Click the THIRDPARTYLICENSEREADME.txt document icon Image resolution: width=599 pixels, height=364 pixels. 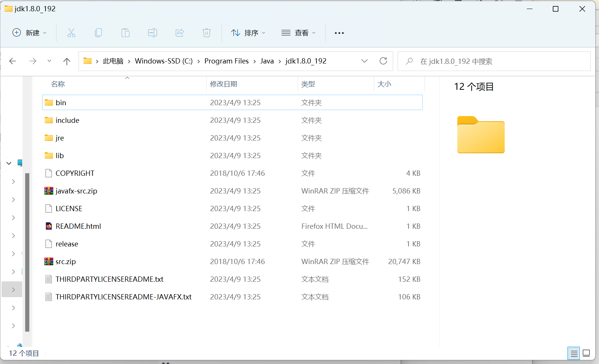click(48, 279)
